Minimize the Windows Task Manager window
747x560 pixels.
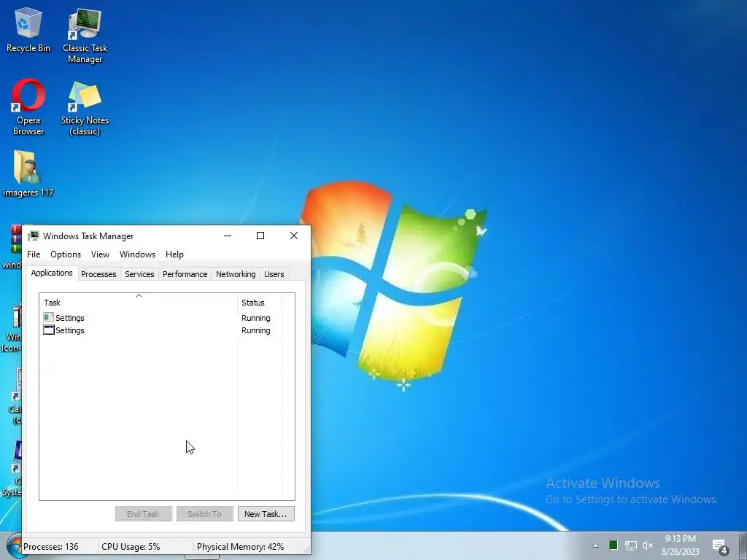(x=228, y=236)
